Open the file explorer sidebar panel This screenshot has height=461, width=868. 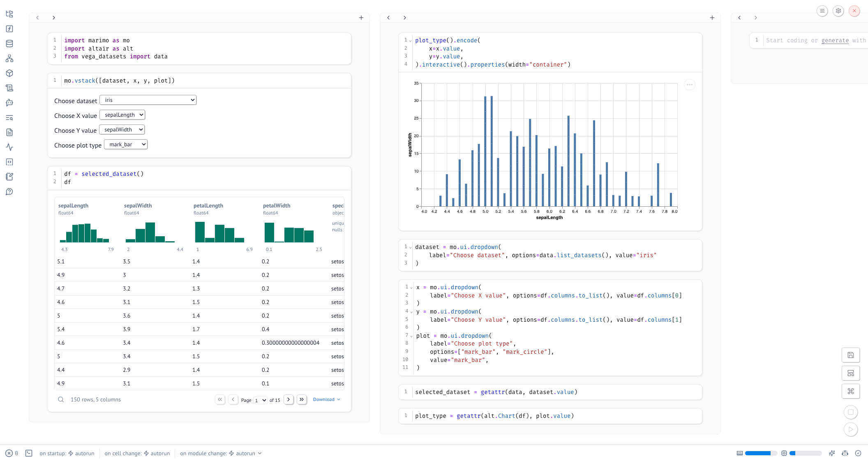[x=9, y=14]
